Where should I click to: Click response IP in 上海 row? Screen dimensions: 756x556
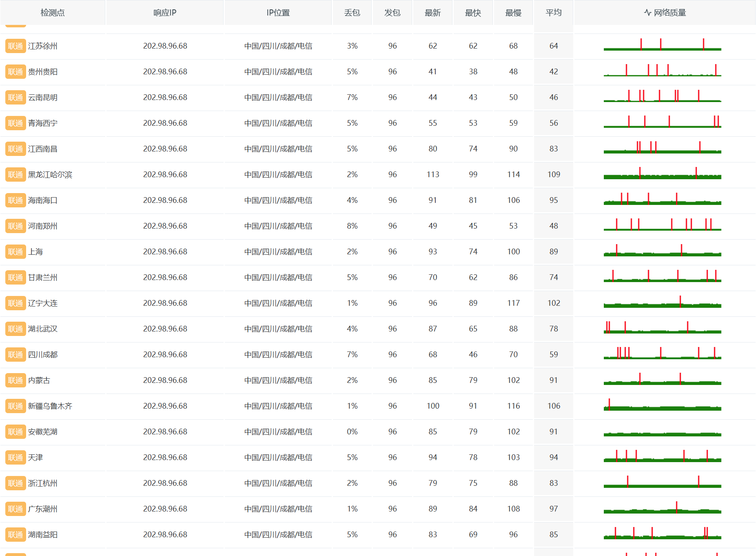point(165,252)
